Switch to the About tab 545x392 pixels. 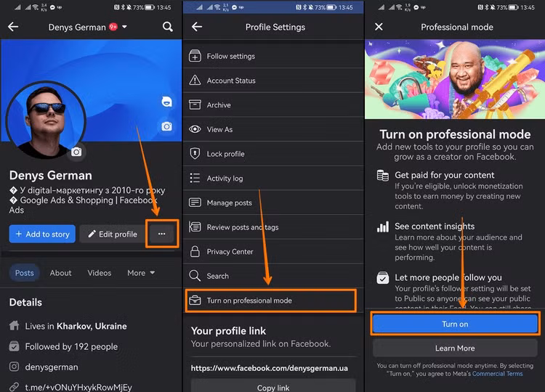61,273
